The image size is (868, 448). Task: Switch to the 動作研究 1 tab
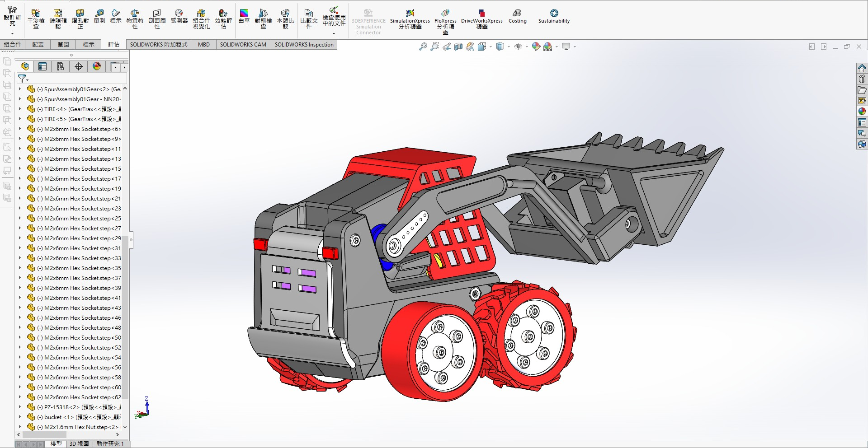pyautogui.click(x=110, y=444)
